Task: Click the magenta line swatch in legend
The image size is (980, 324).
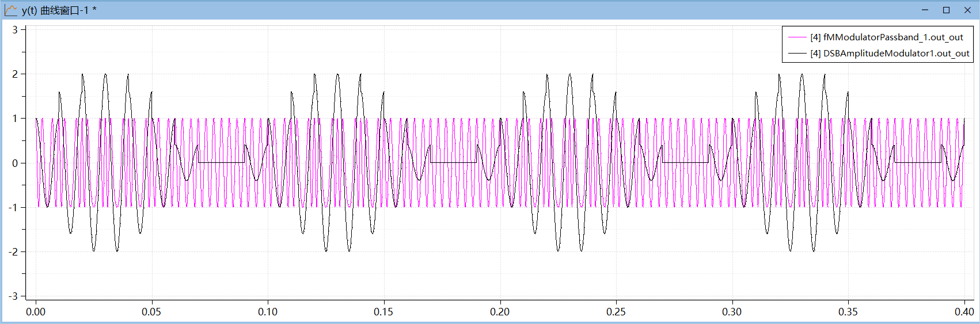Action: pyautogui.click(x=797, y=37)
